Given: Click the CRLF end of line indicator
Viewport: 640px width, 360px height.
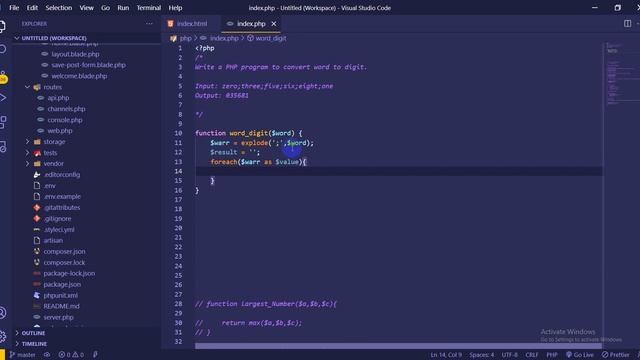Looking at the screenshot, I should point(531,355).
